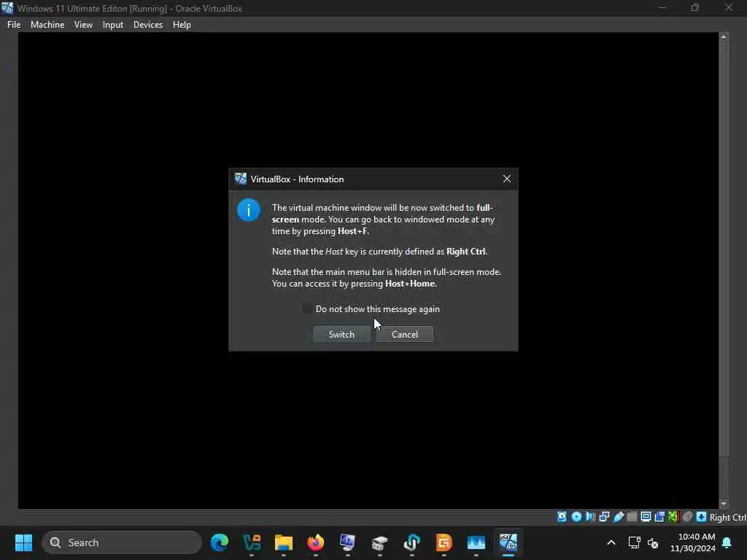Open the Windows Start menu
The image size is (747, 560).
[x=23, y=542]
